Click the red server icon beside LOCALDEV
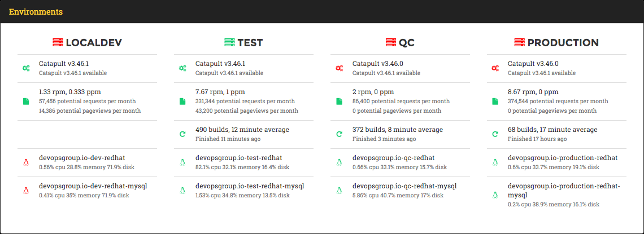 tap(58, 43)
